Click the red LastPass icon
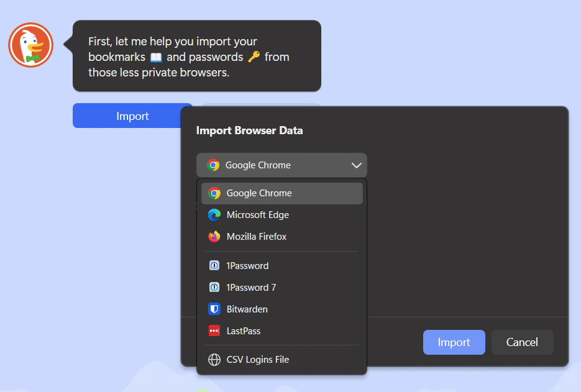 (214, 331)
